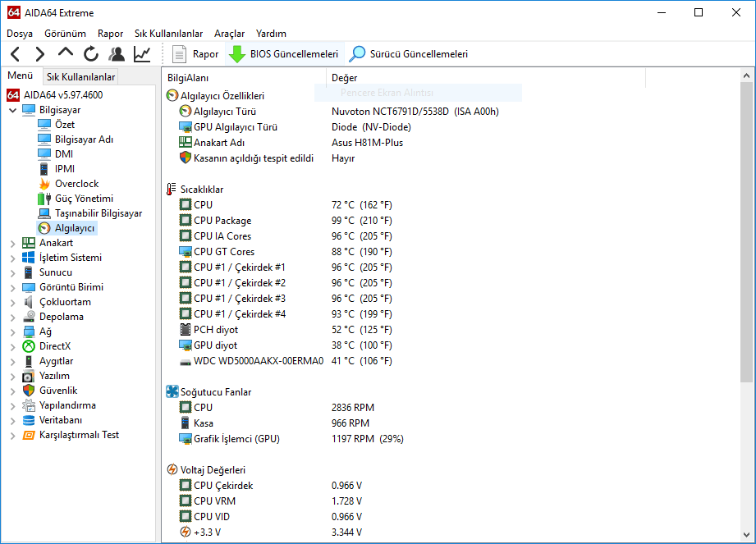Select Grafik İşlemci (GPU) fan row
The image size is (756, 544).
[x=291, y=439]
